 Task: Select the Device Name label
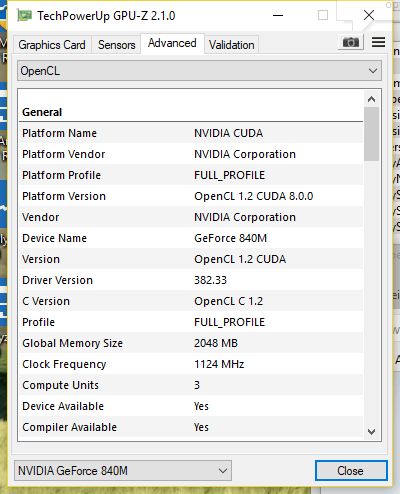point(54,238)
